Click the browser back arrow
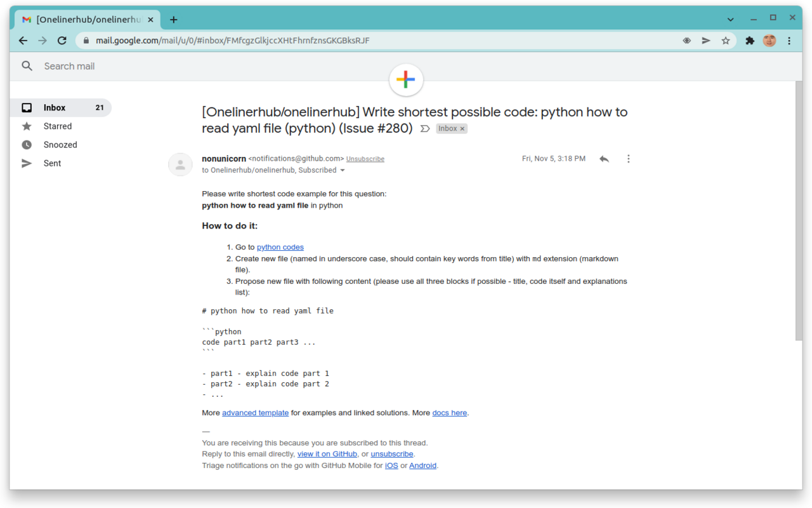812x508 pixels. (x=23, y=41)
